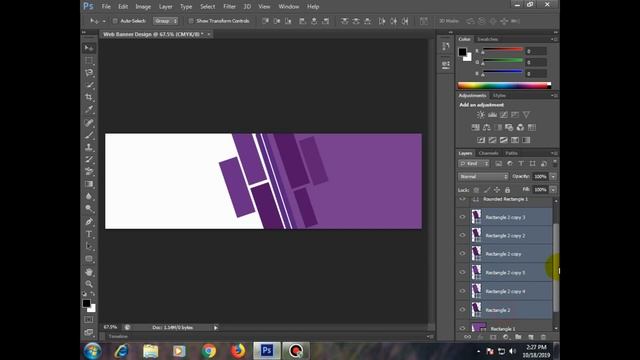The image size is (640, 360).
Task: Hide the Rectangle 2 copy 3 layer
Action: (x=462, y=217)
